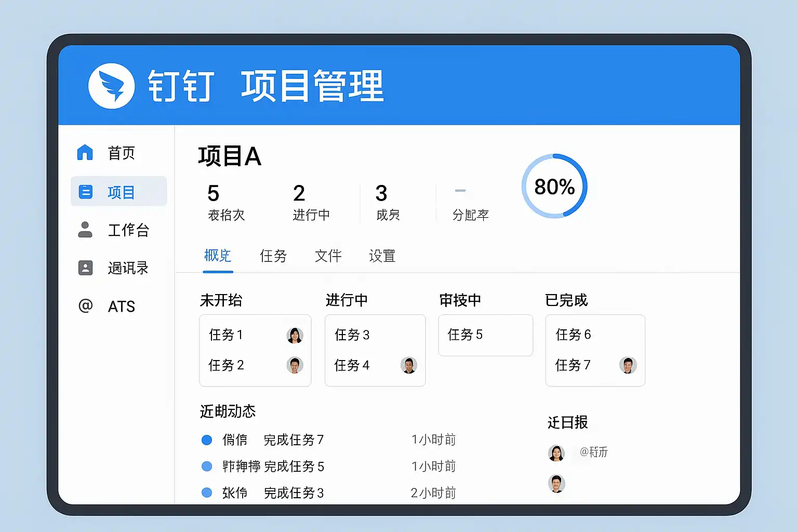Click the avatar on 任务 2
The height and width of the screenshot is (532, 798).
pyautogui.click(x=295, y=365)
